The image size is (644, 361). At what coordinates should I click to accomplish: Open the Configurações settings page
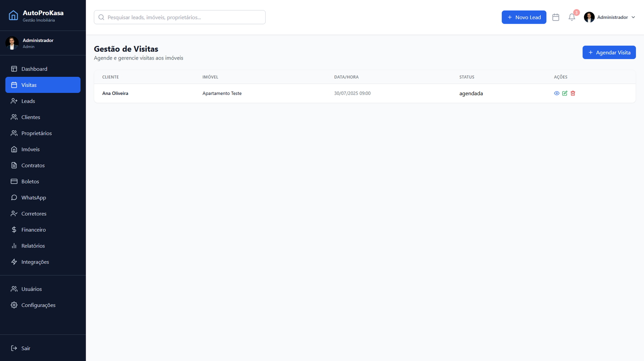pos(38,305)
